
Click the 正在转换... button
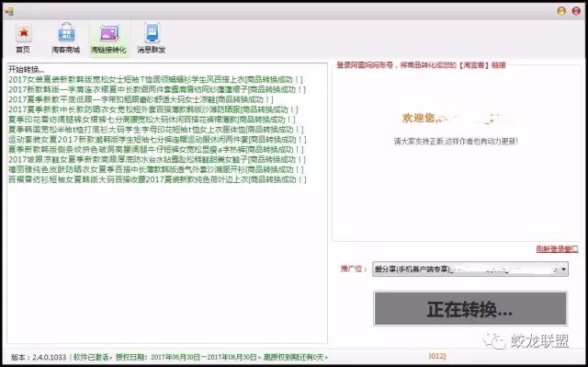click(470, 309)
